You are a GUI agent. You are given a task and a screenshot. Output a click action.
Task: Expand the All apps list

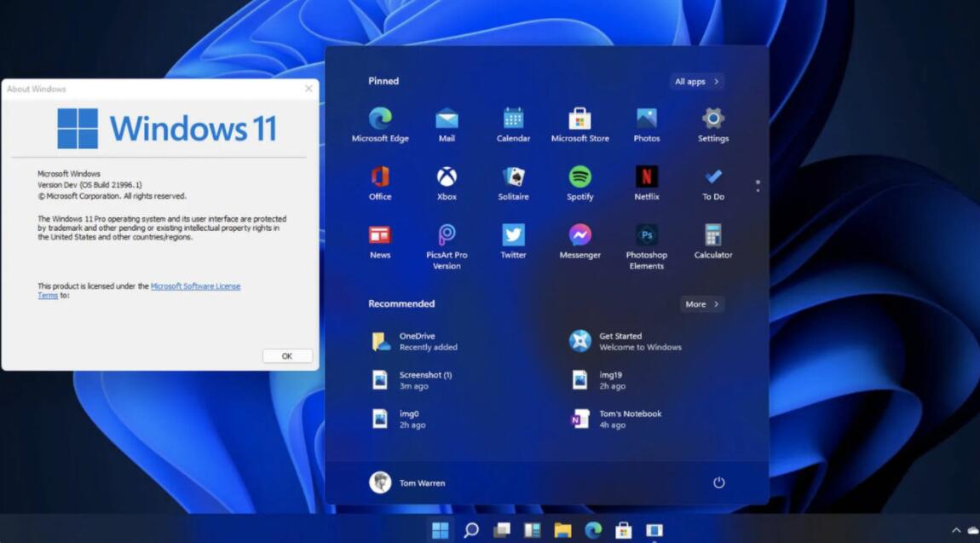(696, 82)
